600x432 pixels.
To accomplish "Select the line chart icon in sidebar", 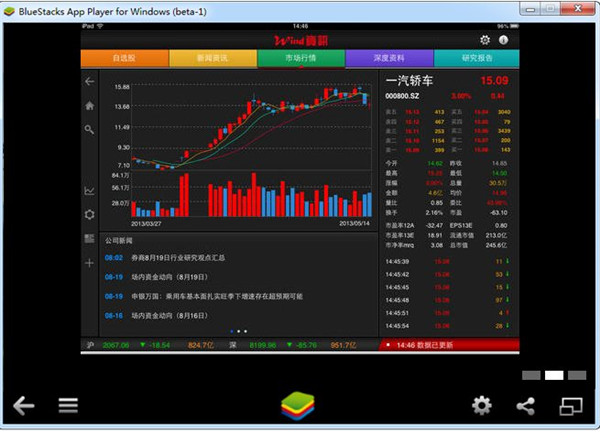I will pyautogui.click(x=89, y=190).
